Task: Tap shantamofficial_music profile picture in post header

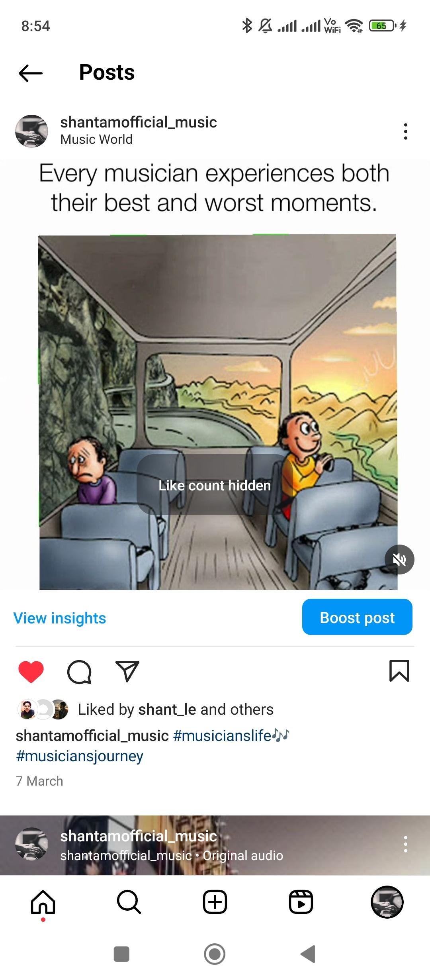Action: (31, 131)
